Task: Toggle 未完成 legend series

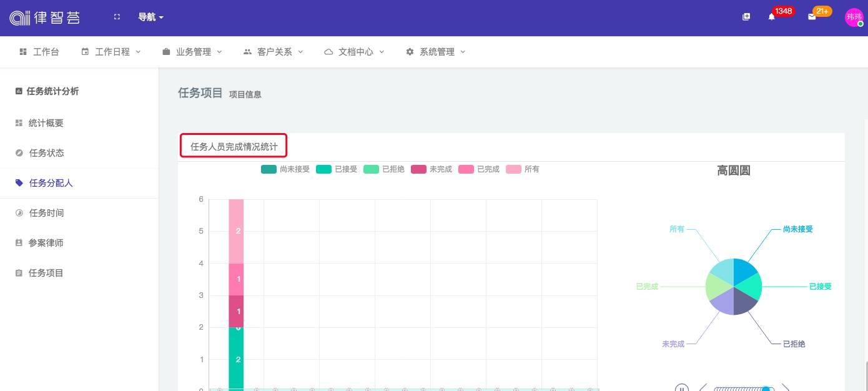Action: 432,169
